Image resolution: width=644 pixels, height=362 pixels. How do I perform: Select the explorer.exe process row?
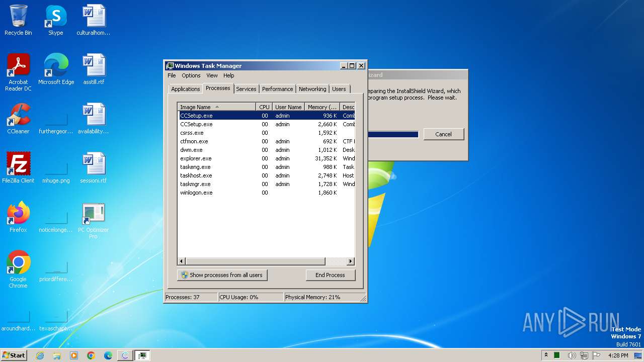(x=267, y=158)
